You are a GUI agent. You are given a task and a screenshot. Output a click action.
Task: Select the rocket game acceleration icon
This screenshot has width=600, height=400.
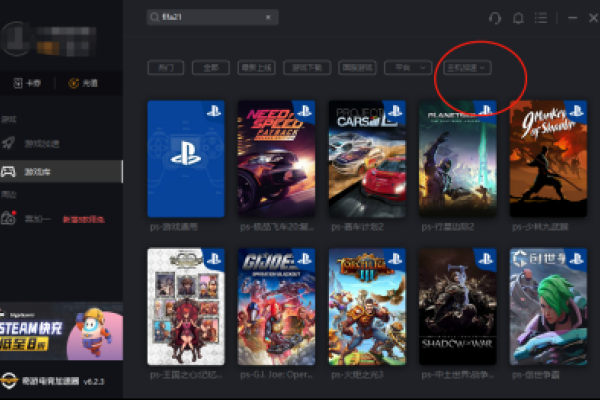tap(8, 143)
